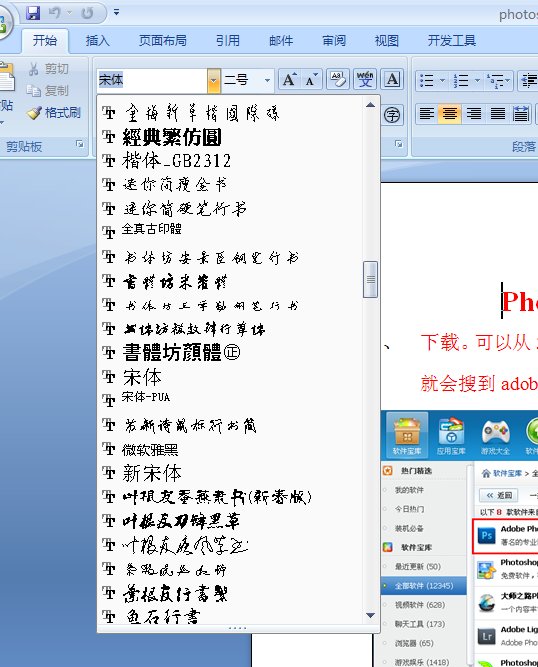
Task: Select 叶根友刀锋黑草 font
Action: coord(230,521)
